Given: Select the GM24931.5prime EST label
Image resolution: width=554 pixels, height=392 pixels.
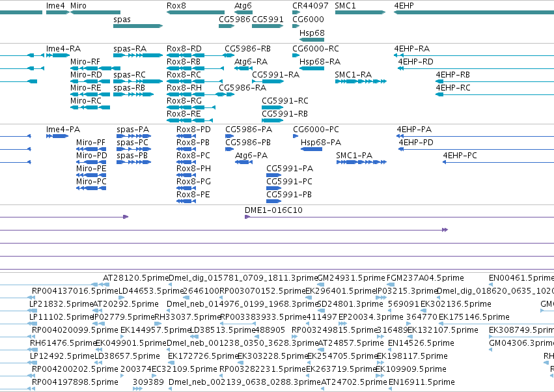Looking at the screenshot, I should point(351,278).
